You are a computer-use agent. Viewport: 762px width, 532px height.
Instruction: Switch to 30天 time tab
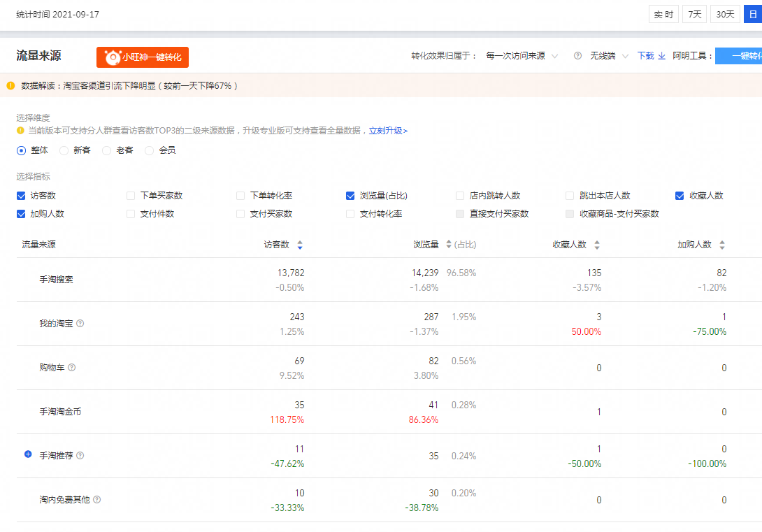coord(725,15)
